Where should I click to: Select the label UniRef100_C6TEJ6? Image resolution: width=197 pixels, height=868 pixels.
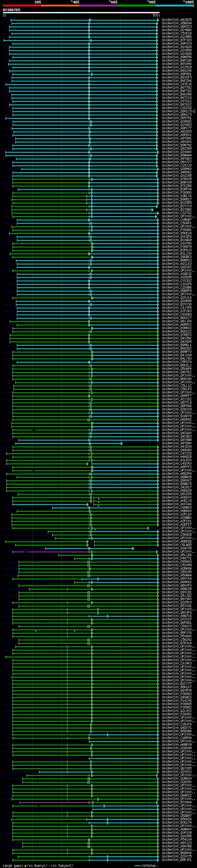coord(177,84)
